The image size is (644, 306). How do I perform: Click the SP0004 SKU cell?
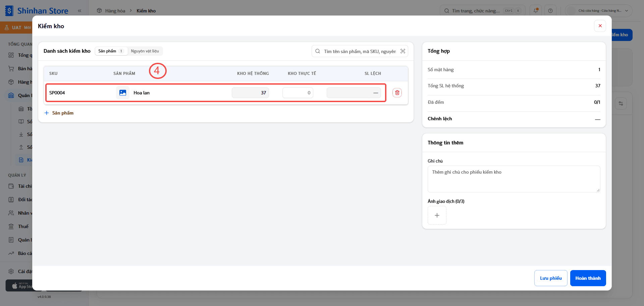point(57,93)
